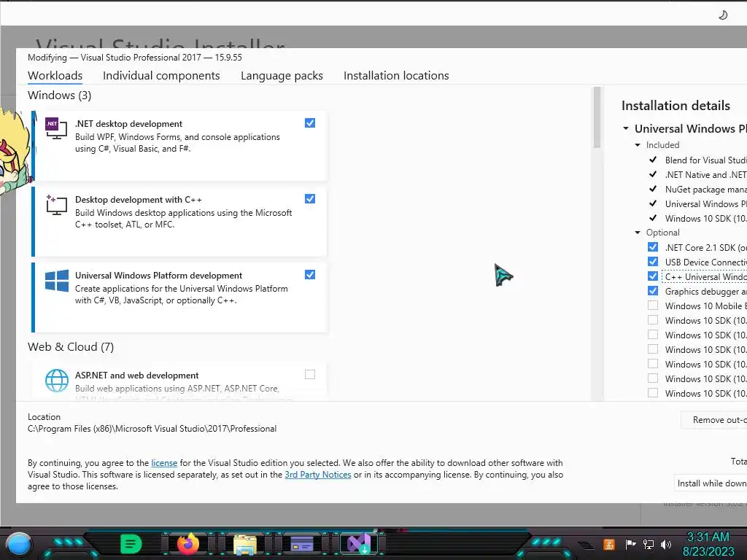The height and width of the screenshot is (560, 747).
Task: Select Blend for Visual Studio included item
Action: pos(705,160)
